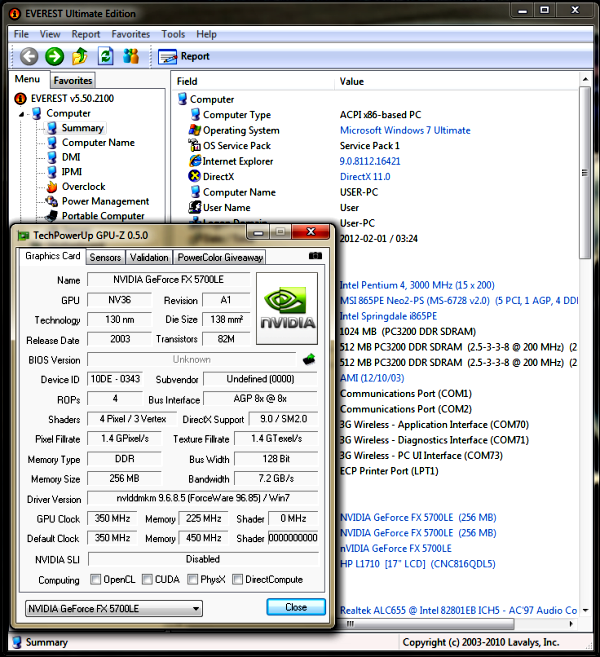This screenshot has height=657, width=600.
Task: Click the GPU-Z title bar icon
Action: (23, 235)
